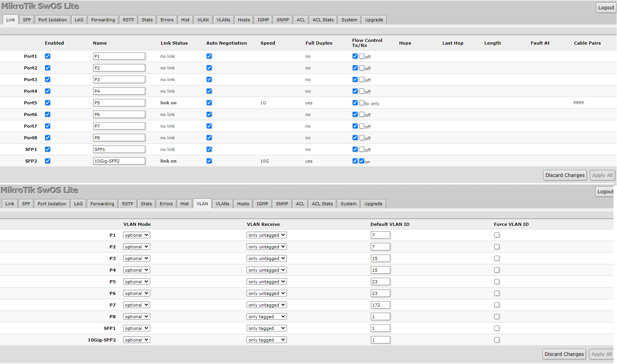The width and height of the screenshot is (617, 364).
Task: Open VLAN Mode dropdown for 10Gig-SFP2
Action: (137, 340)
